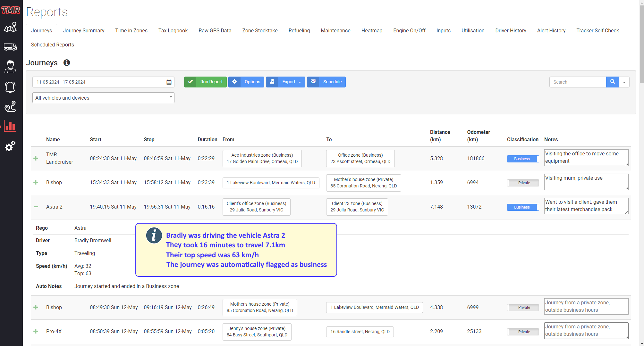This screenshot has height=346, width=644.
Task: Open the Maintenance report tab
Action: click(x=336, y=31)
